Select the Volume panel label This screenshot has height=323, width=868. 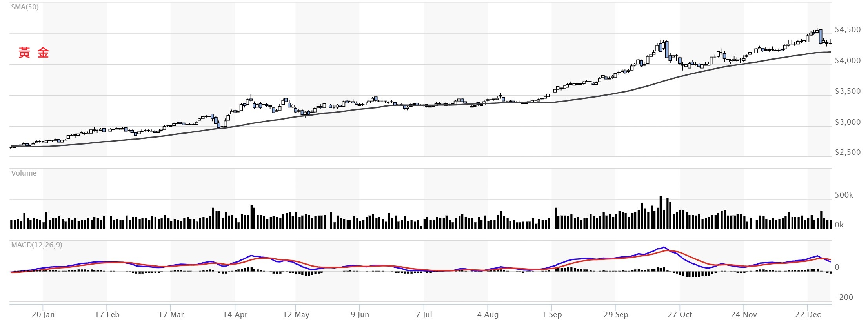pyautogui.click(x=24, y=173)
